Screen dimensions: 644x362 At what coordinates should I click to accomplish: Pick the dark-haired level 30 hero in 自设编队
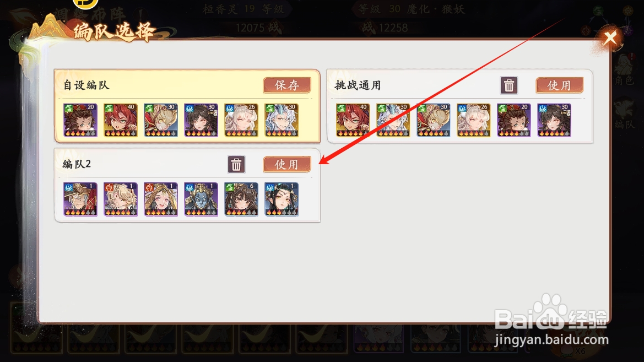click(201, 120)
